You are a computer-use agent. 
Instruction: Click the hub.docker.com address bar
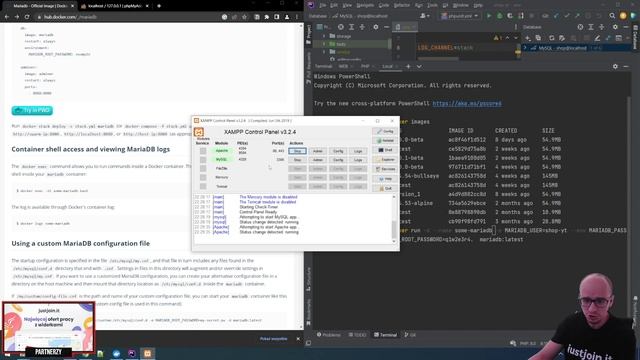[127, 17]
